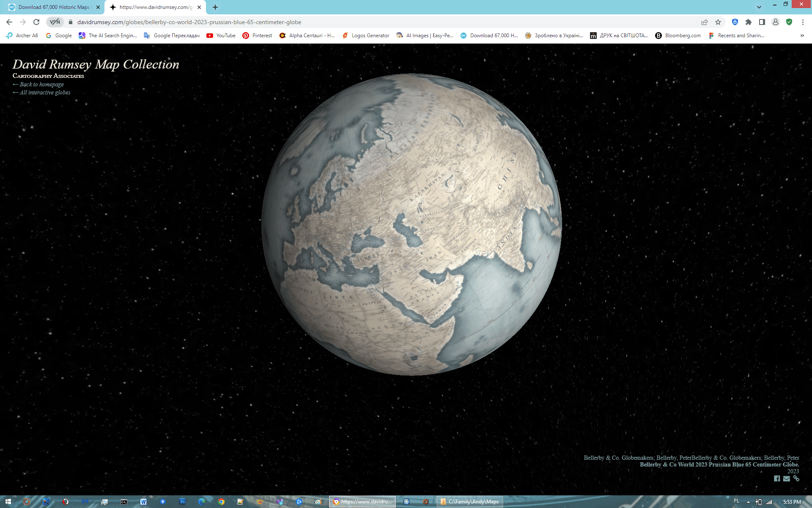Image resolution: width=812 pixels, height=508 pixels.
Task: Bookmark this page with star icon
Action: pos(718,22)
